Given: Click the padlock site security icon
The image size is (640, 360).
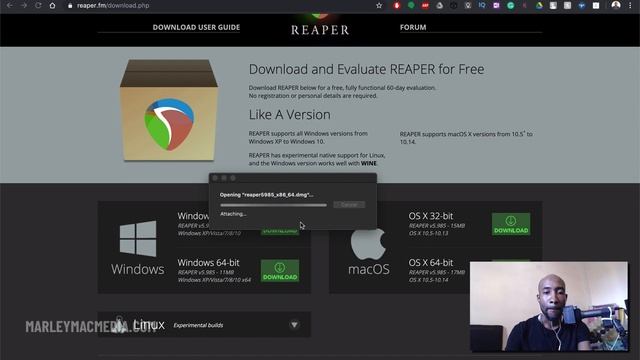Looking at the screenshot, I should [x=70, y=6].
